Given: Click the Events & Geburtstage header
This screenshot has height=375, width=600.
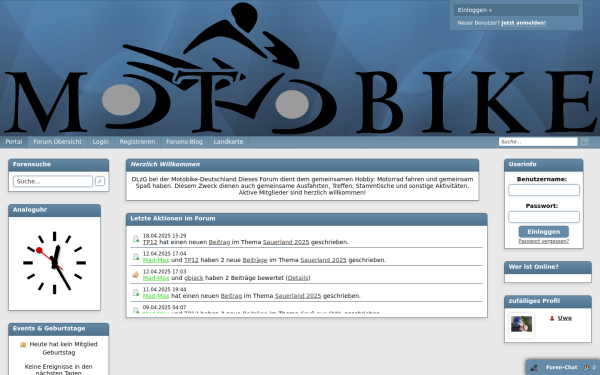Looking at the screenshot, I should point(59,329).
